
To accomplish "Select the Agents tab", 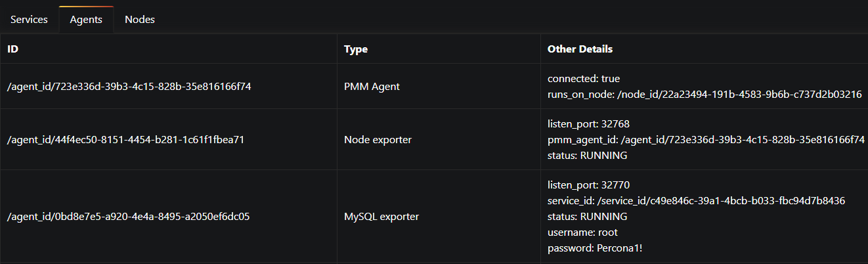I will tap(86, 20).
